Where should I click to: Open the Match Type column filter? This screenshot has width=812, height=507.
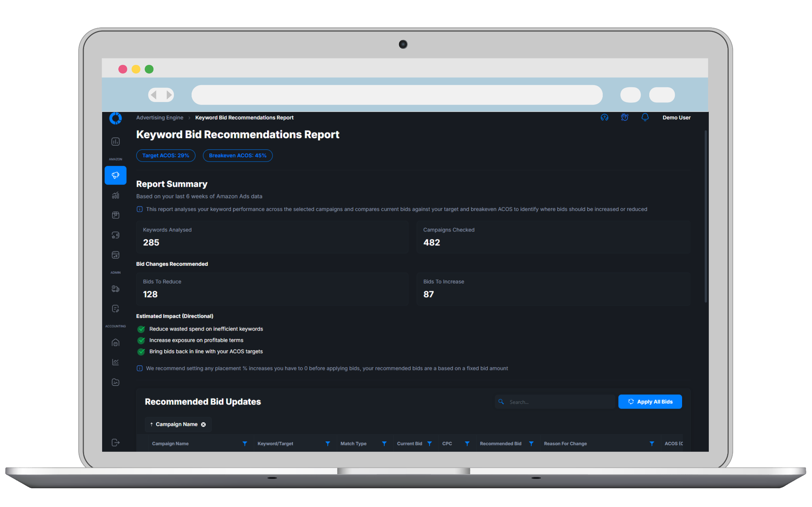tap(384, 444)
